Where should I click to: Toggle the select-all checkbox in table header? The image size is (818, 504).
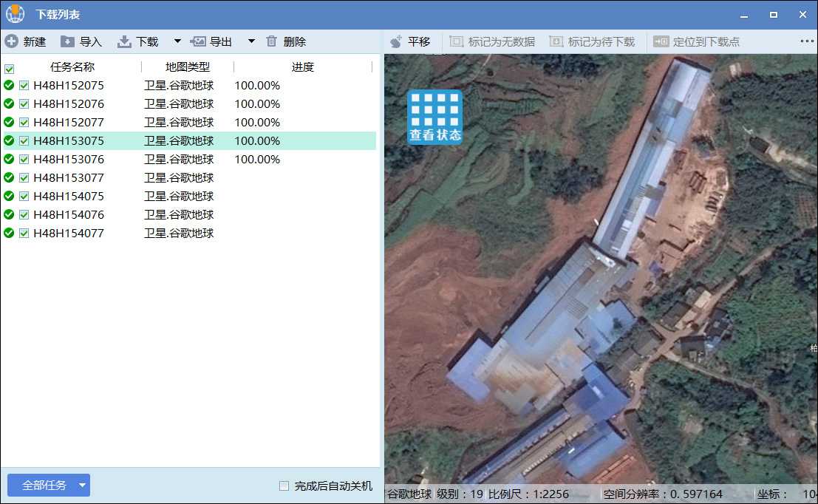click(x=9, y=69)
